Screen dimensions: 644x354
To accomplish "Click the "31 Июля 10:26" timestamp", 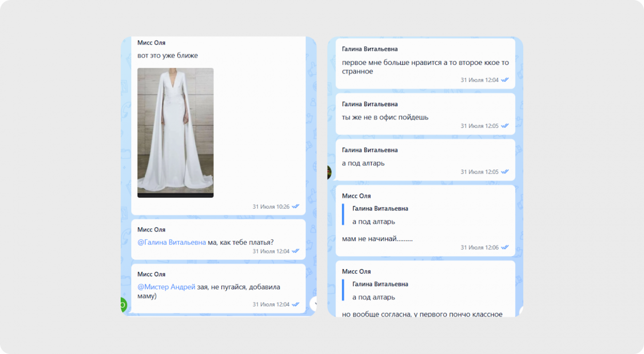I will tap(271, 207).
